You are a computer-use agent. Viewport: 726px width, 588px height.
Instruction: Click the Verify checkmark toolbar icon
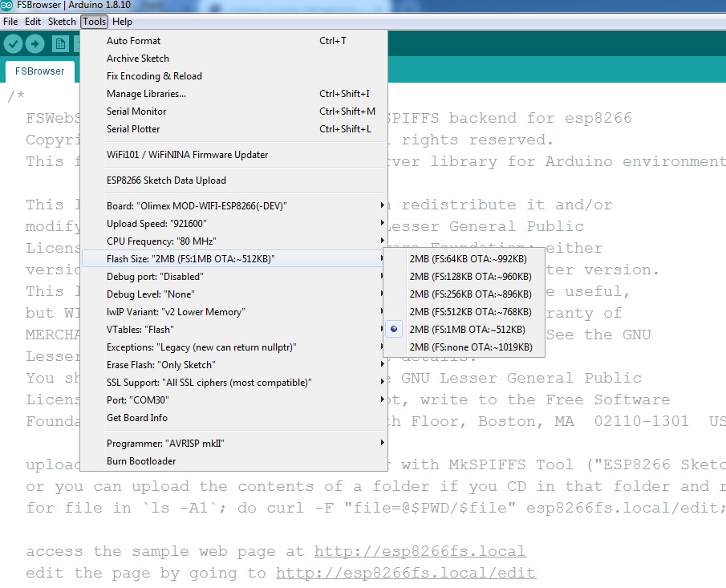(13, 43)
